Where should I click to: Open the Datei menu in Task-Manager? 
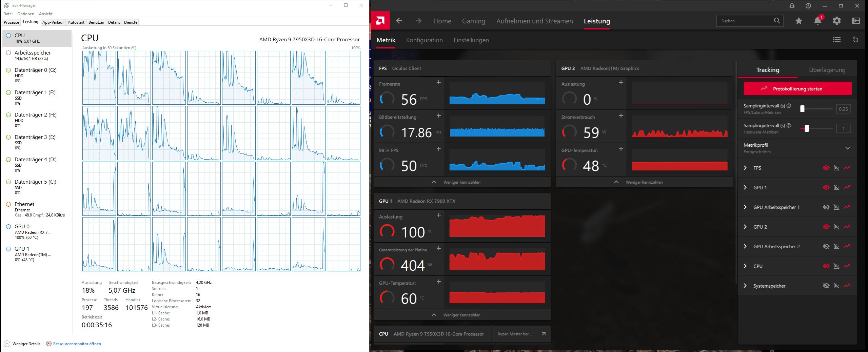(x=8, y=14)
